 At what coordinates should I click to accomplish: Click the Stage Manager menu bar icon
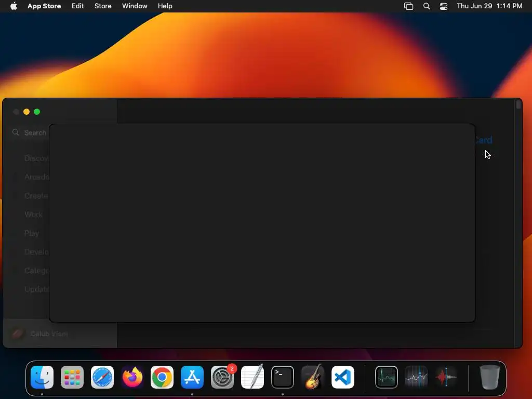pos(408,6)
